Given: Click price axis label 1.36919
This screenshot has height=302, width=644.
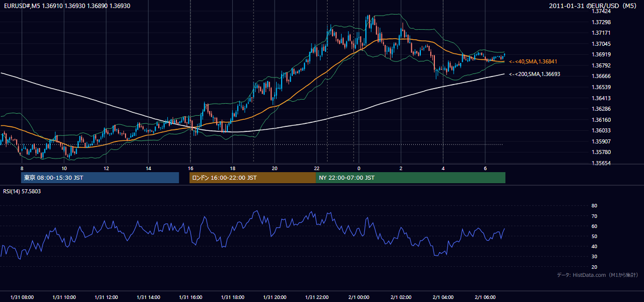Looking at the screenshot, I should (x=601, y=54).
